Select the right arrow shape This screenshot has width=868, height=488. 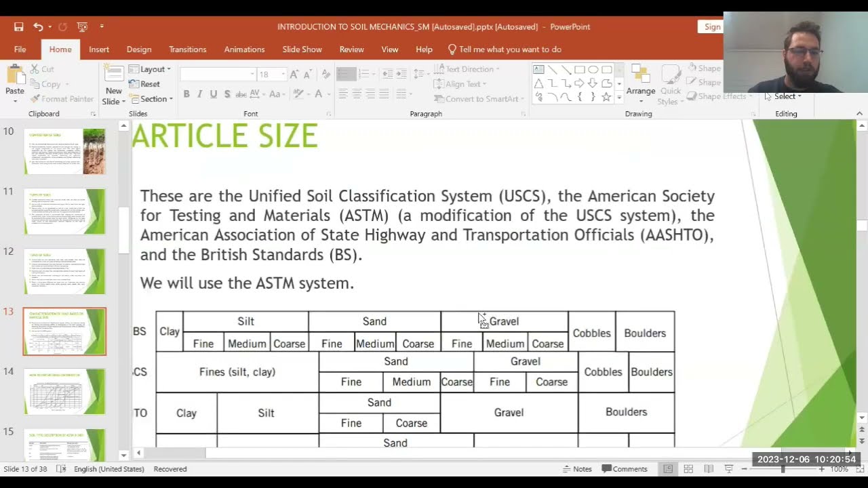pyautogui.click(x=579, y=83)
